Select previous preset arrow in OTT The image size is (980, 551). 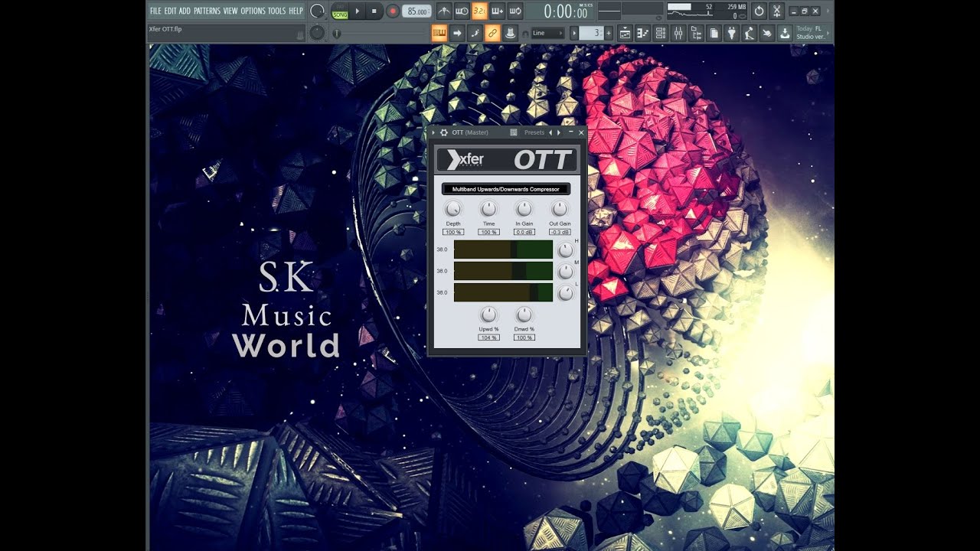(x=551, y=132)
